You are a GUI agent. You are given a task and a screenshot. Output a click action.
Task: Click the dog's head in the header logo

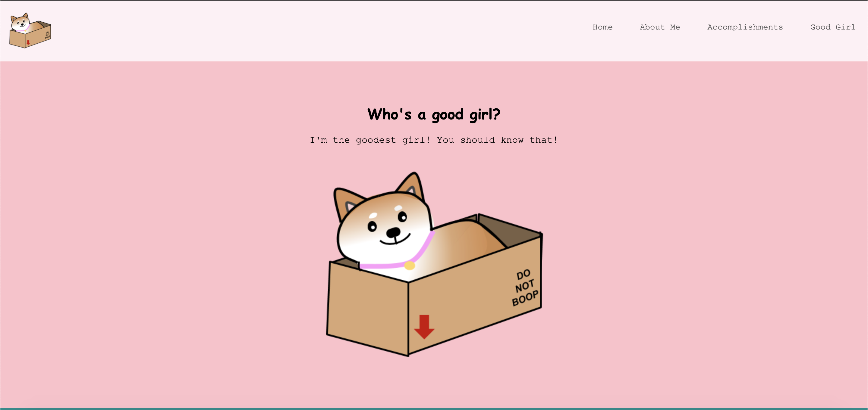coord(20,23)
